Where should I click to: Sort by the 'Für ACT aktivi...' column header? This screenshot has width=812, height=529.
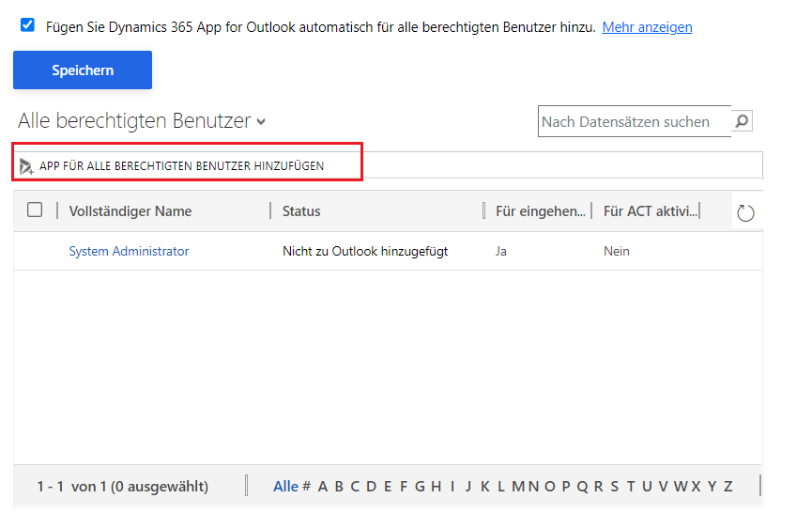pyautogui.click(x=651, y=210)
